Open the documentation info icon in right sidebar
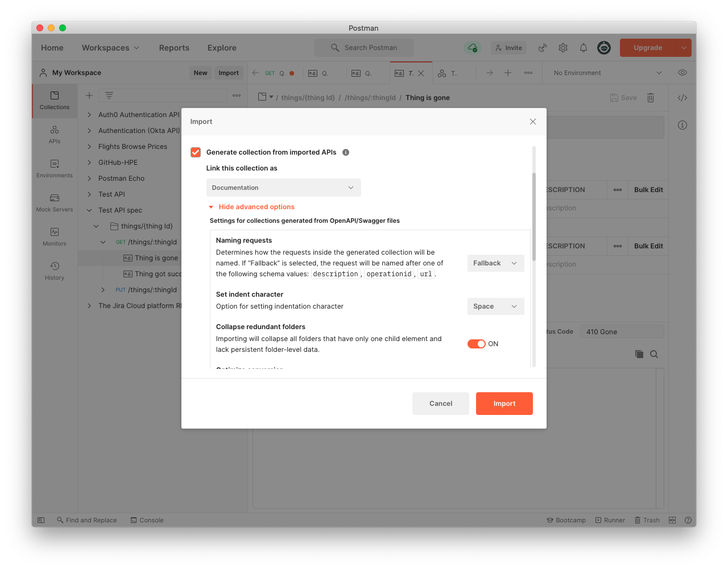 click(682, 125)
